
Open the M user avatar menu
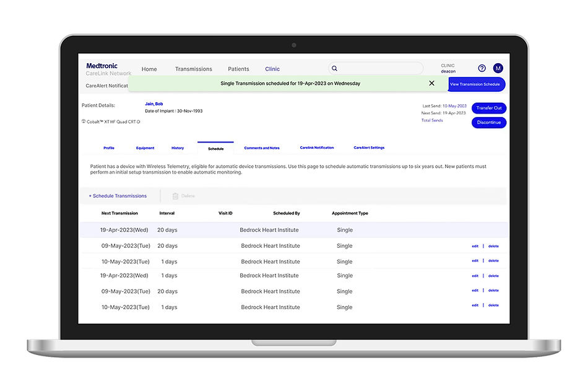(x=498, y=68)
